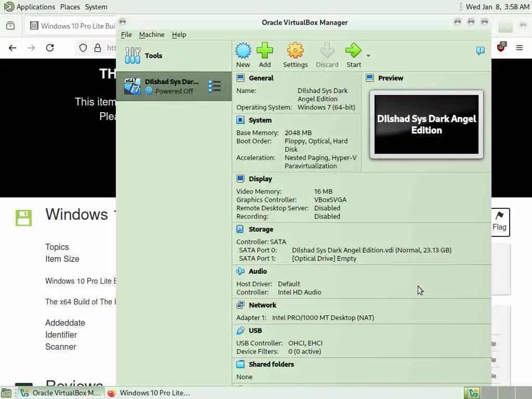Click the Tools icon in sidebar
Viewport: 532px width, 399px height.
tap(132, 55)
